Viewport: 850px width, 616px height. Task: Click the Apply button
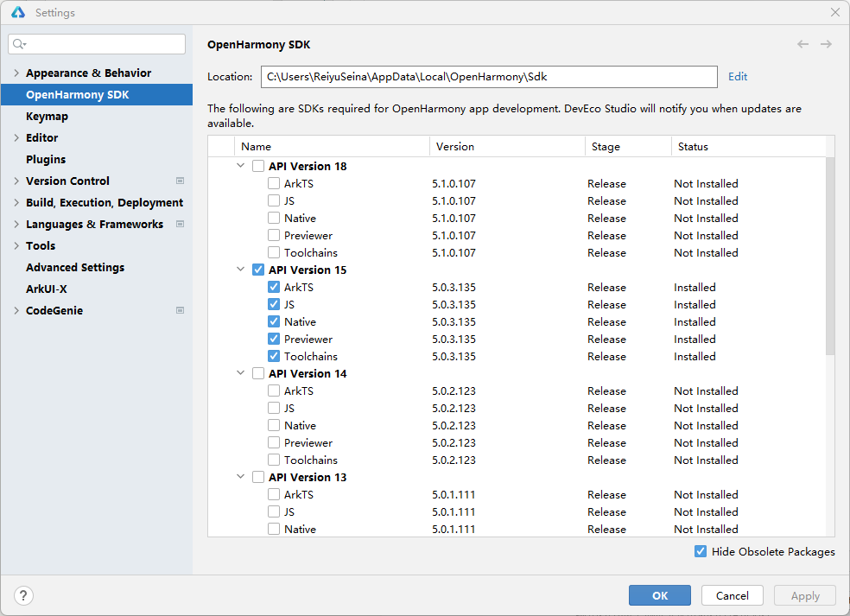tap(805, 595)
